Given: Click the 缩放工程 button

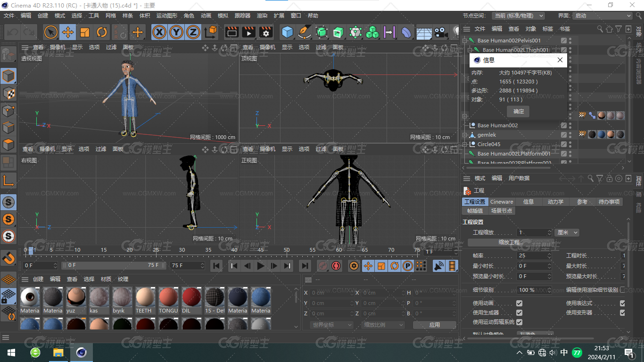Looking at the screenshot, I should click(x=511, y=242).
